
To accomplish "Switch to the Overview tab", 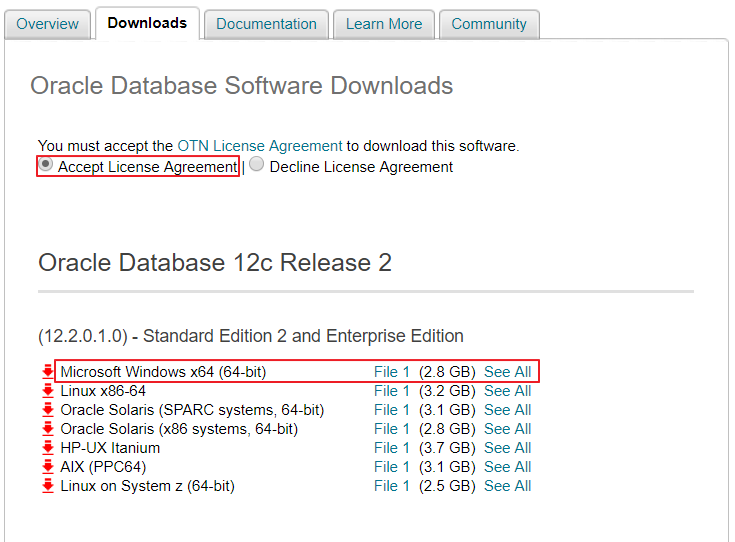I will click(x=47, y=24).
